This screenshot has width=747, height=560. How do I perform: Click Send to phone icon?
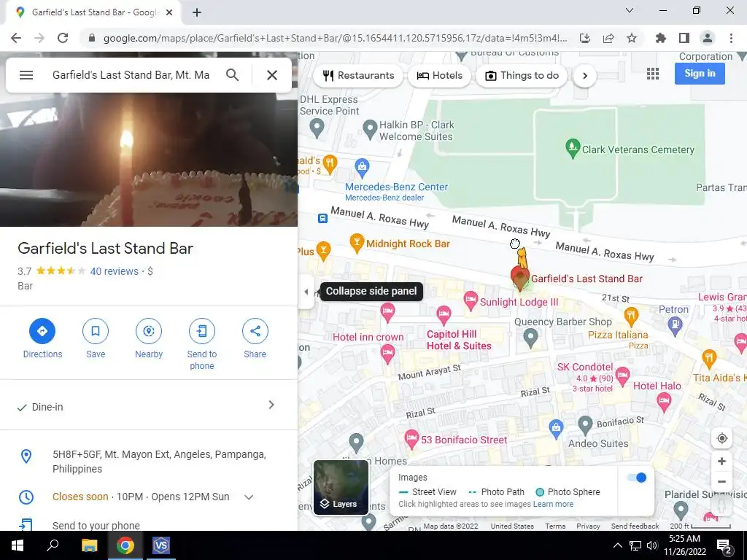(202, 331)
